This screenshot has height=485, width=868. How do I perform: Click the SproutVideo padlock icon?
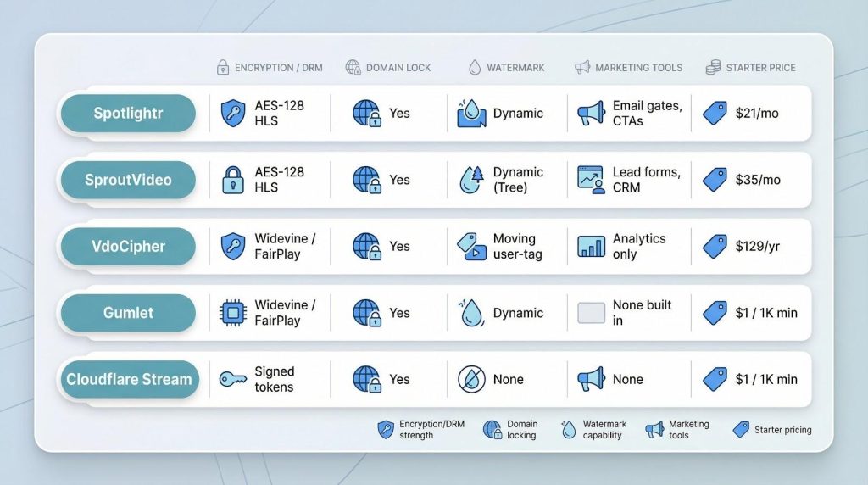233,180
